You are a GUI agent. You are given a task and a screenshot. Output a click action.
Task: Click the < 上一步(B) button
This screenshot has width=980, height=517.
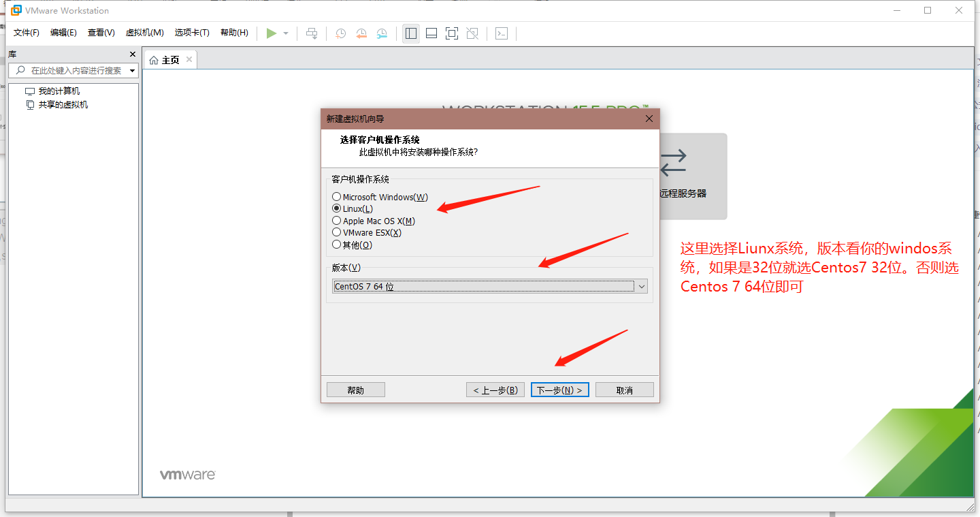pos(495,390)
